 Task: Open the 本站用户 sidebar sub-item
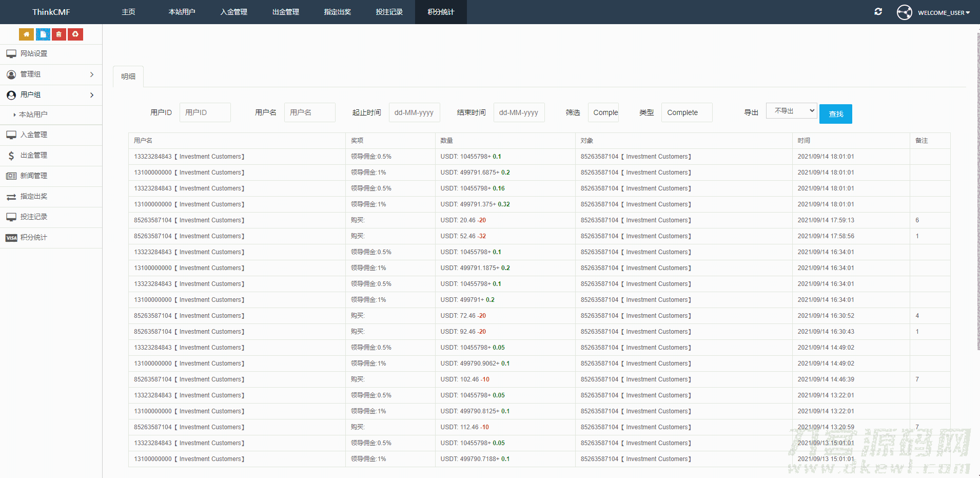coord(33,114)
